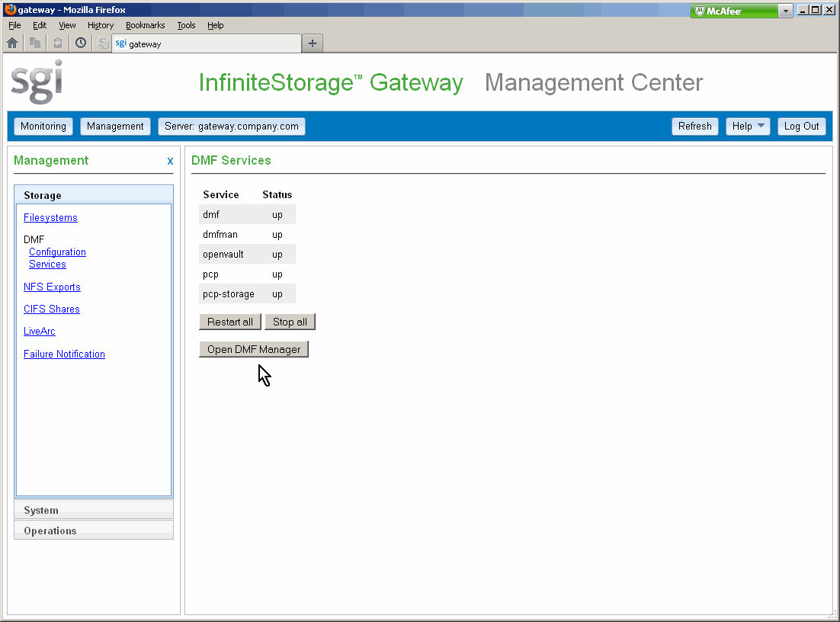Click Restart all button
This screenshot has width=840, height=622.
230,322
